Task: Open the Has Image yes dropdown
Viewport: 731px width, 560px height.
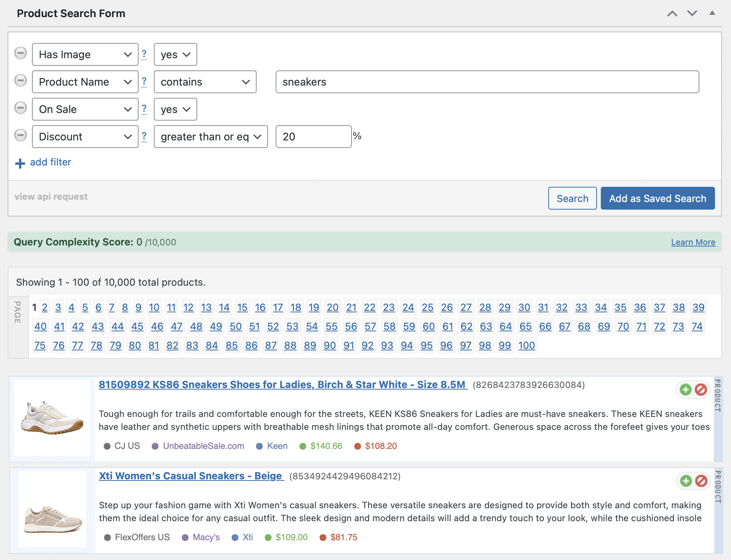Action: tap(175, 55)
